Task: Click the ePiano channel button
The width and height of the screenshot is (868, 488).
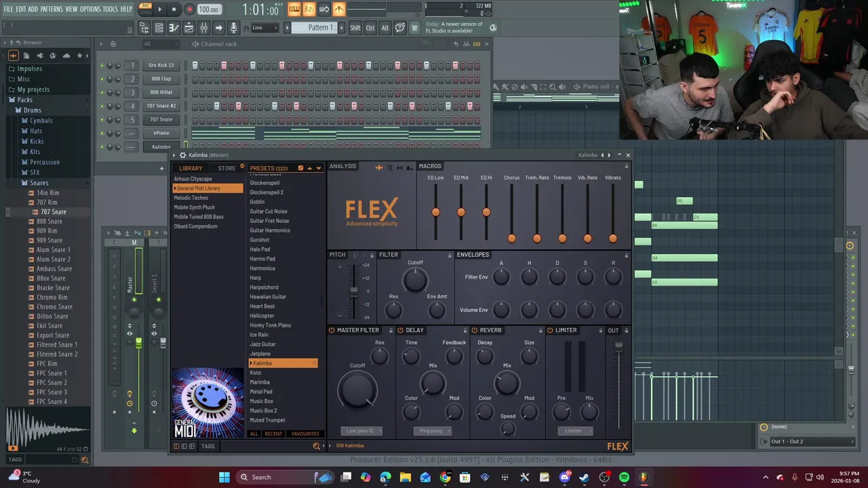Action: pos(161,133)
